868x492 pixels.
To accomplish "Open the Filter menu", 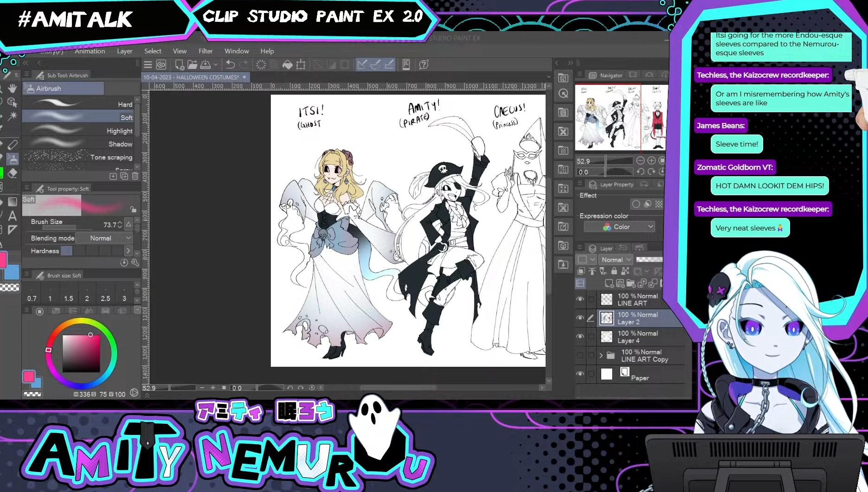I will click(206, 51).
